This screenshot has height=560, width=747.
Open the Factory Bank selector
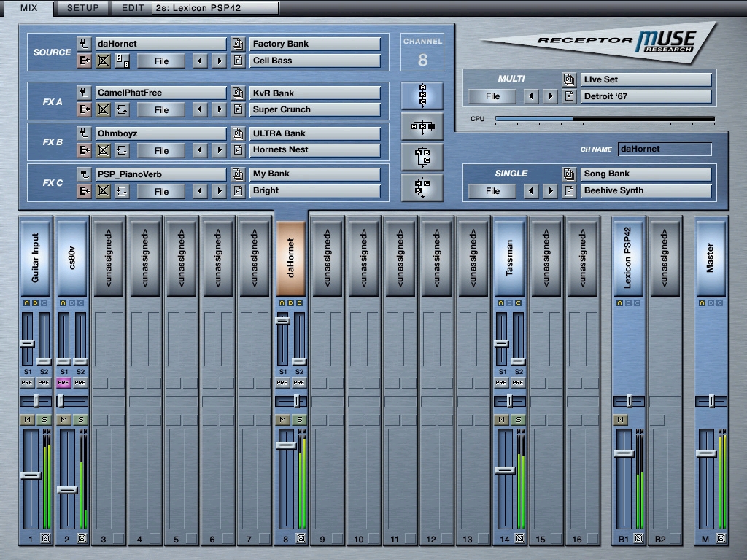315,44
